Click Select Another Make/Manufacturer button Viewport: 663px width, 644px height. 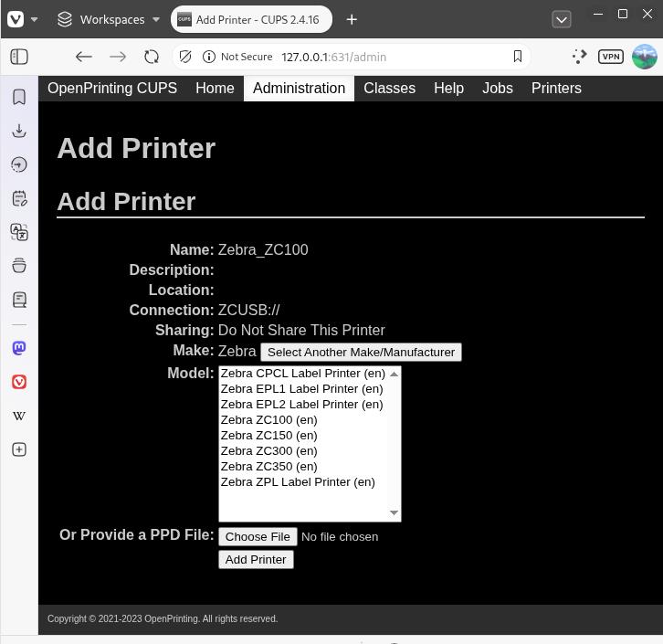click(x=361, y=352)
